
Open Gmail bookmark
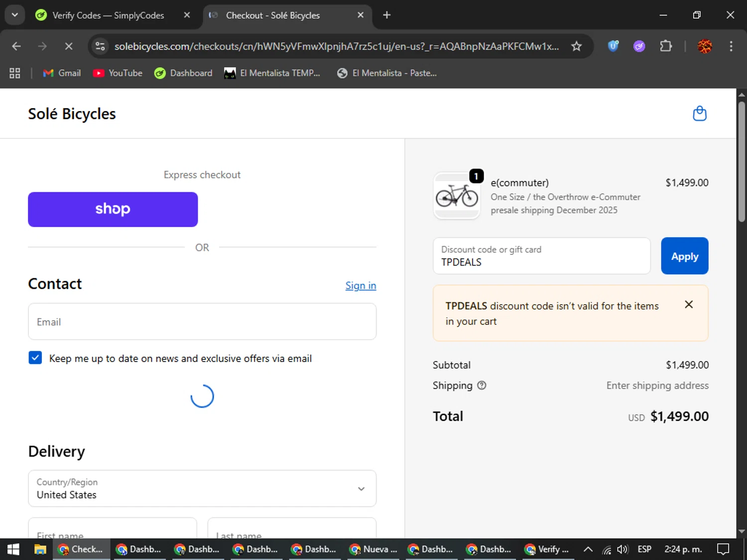(62, 73)
